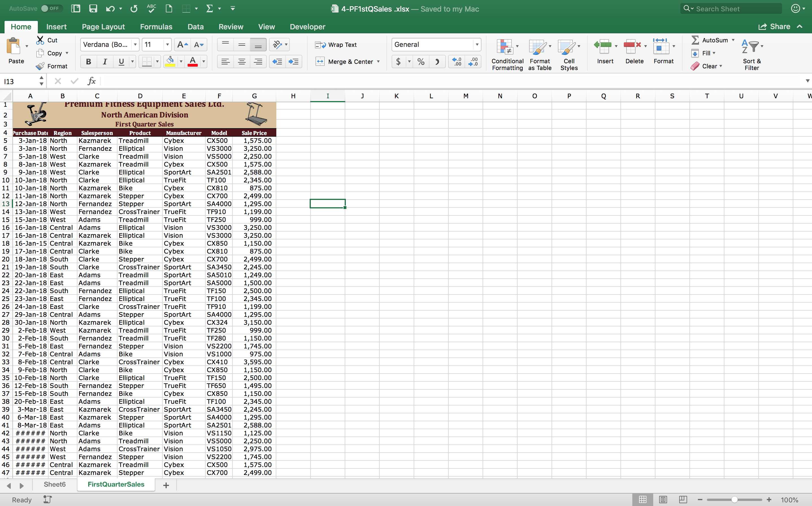Click the Increase Font Size icon
This screenshot has height=506, width=812.
coord(183,45)
